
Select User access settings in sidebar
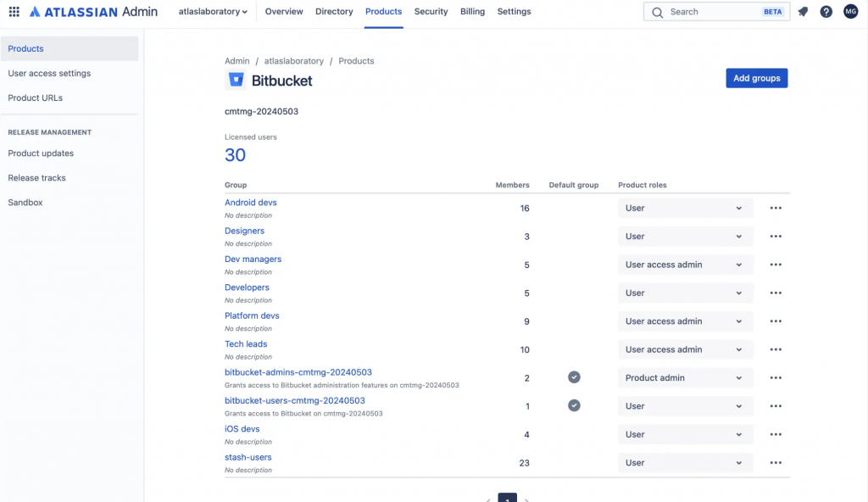pyautogui.click(x=49, y=73)
